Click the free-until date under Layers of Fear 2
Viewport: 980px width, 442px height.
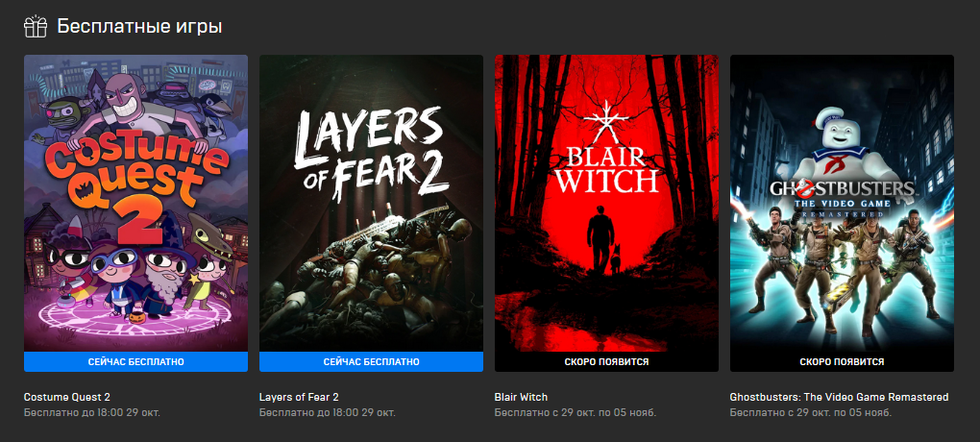click(x=328, y=412)
